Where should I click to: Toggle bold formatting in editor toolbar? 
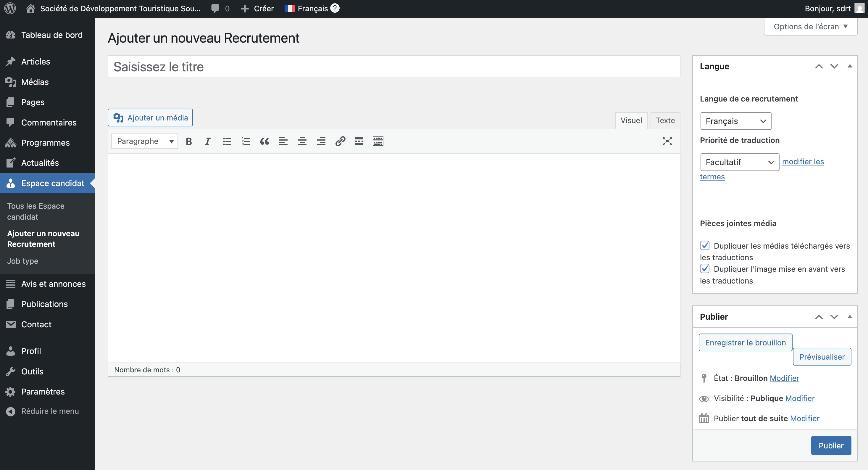click(x=189, y=141)
